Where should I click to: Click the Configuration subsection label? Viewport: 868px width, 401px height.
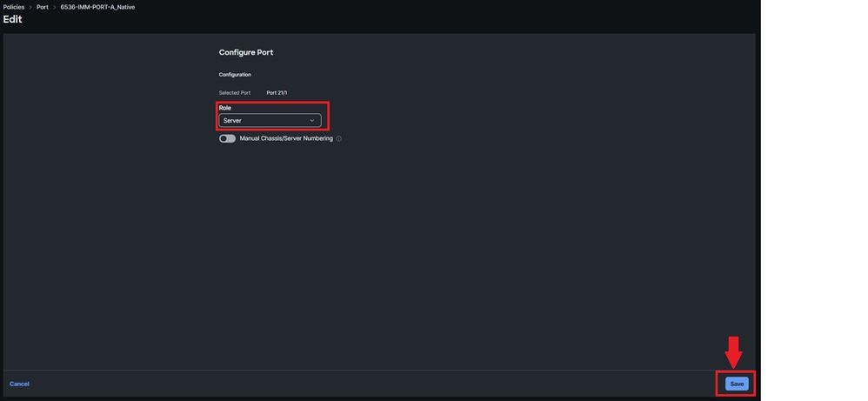pyautogui.click(x=235, y=75)
